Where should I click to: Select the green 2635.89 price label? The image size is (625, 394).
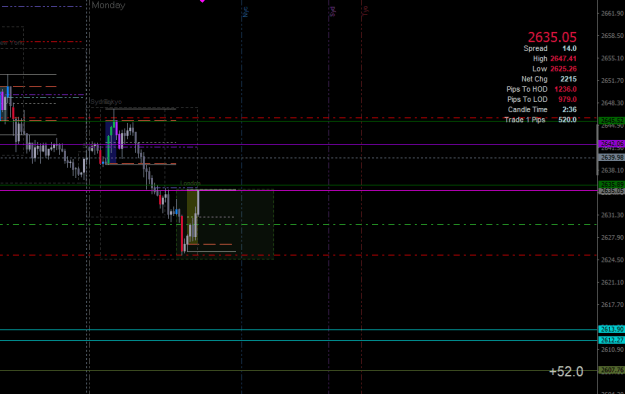pos(611,185)
